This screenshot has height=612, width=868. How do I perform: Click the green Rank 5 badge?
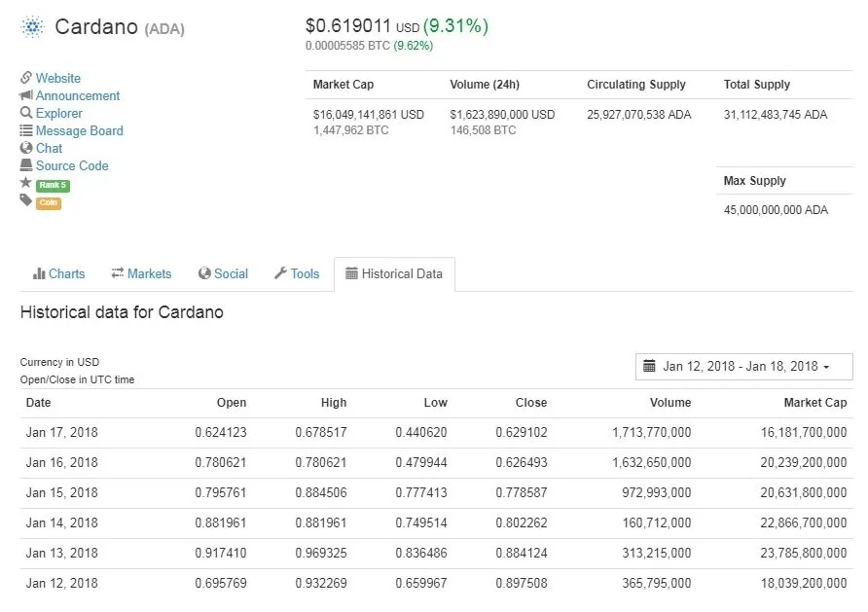53,186
